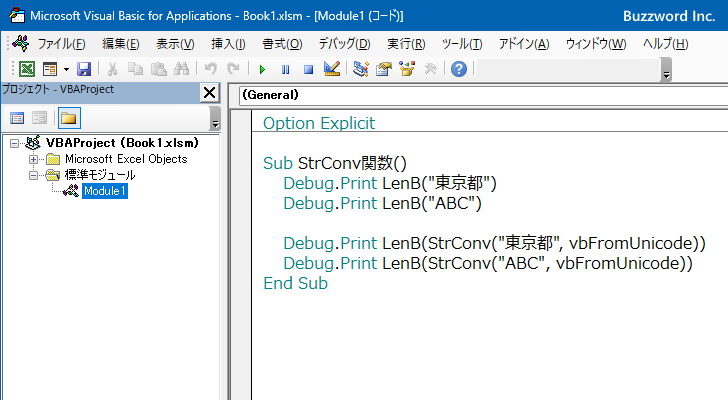728x400 pixels.
Task: Expand the Microsoft Excel Objects folder
Action: pyautogui.click(x=33, y=159)
